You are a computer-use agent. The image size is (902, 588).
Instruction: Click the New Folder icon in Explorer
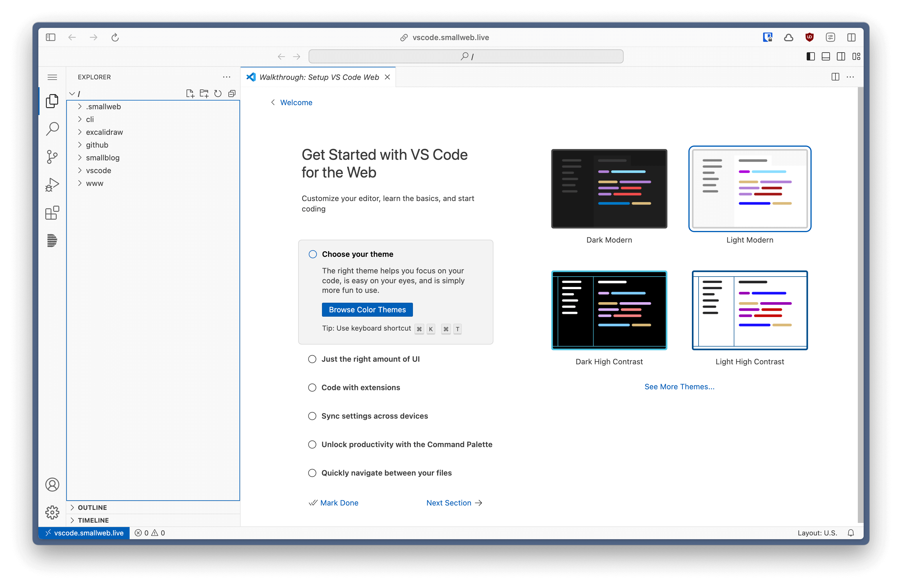(204, 94)
